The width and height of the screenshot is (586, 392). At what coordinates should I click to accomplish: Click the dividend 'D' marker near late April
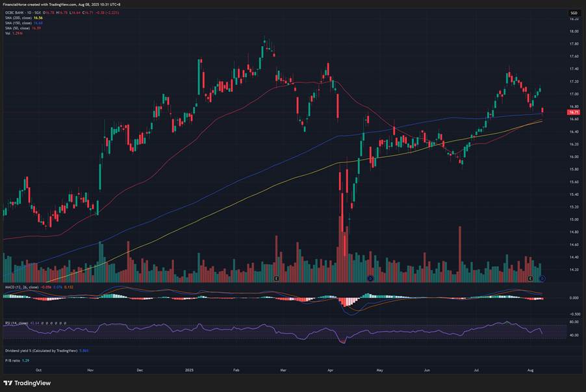(370, 278)
